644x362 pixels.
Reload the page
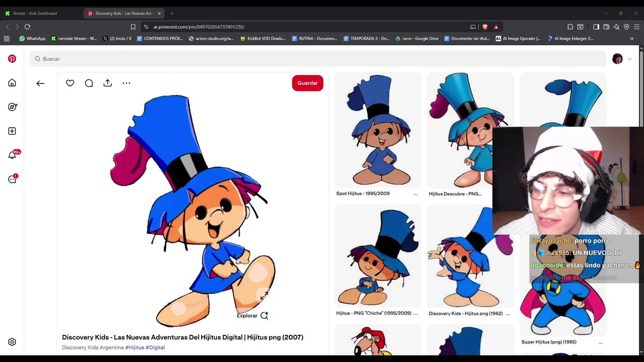pyautogui.click(x=27, y=27)
